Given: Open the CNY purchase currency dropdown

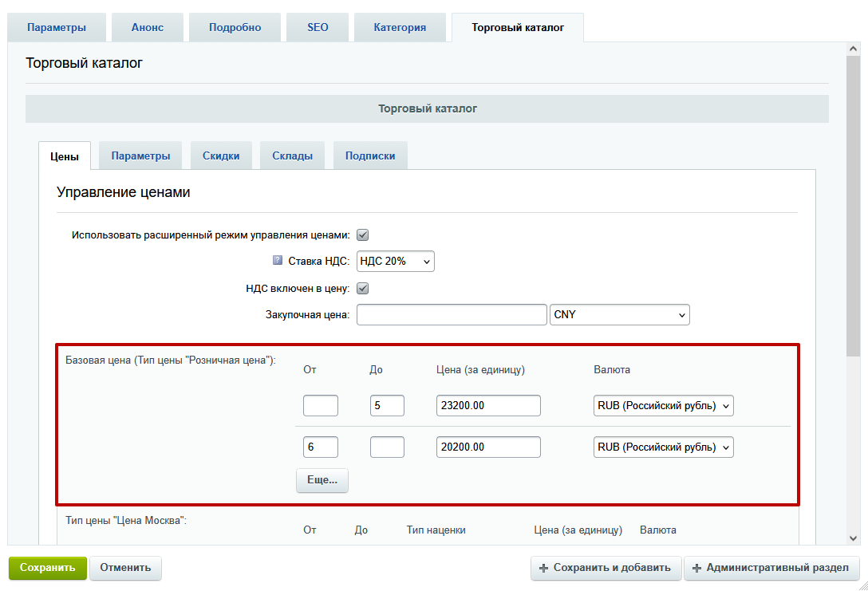Looking at the screenshot, I should [x=620, y=315].
